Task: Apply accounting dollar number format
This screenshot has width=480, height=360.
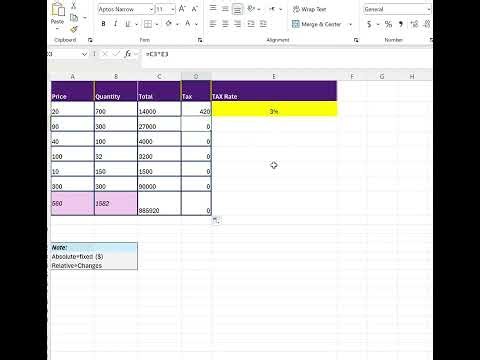Action: click(369, 24)
